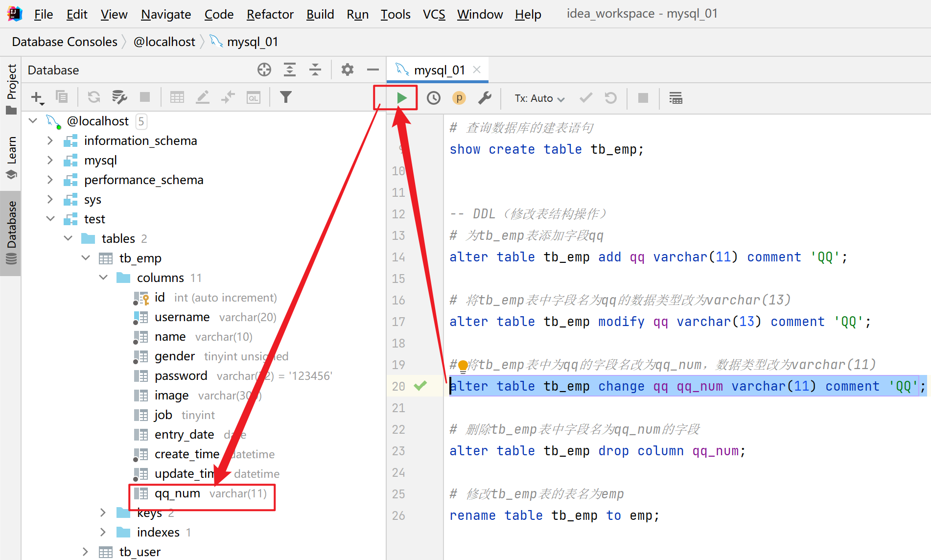The height and width of the screenshot is (560, 931).
Task: Open the Tx: Auto transaction dropdown
Action: coord(539,98)
